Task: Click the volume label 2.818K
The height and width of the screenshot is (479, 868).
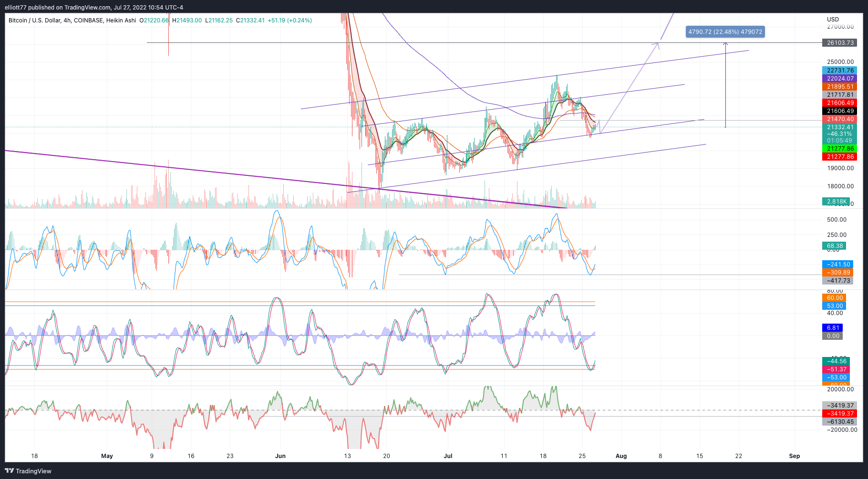Action: point(836,202)
